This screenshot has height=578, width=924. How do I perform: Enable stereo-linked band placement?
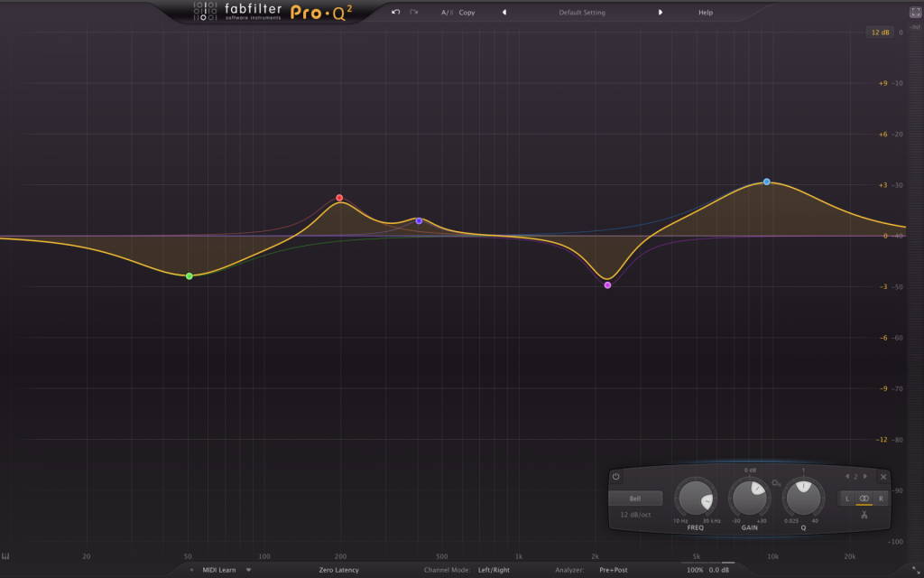(x=864, y=499)
